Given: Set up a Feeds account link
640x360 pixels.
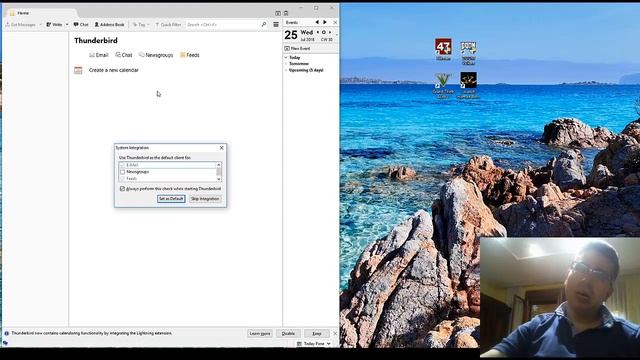Looking at the screenshot, I should coord(190,55).
